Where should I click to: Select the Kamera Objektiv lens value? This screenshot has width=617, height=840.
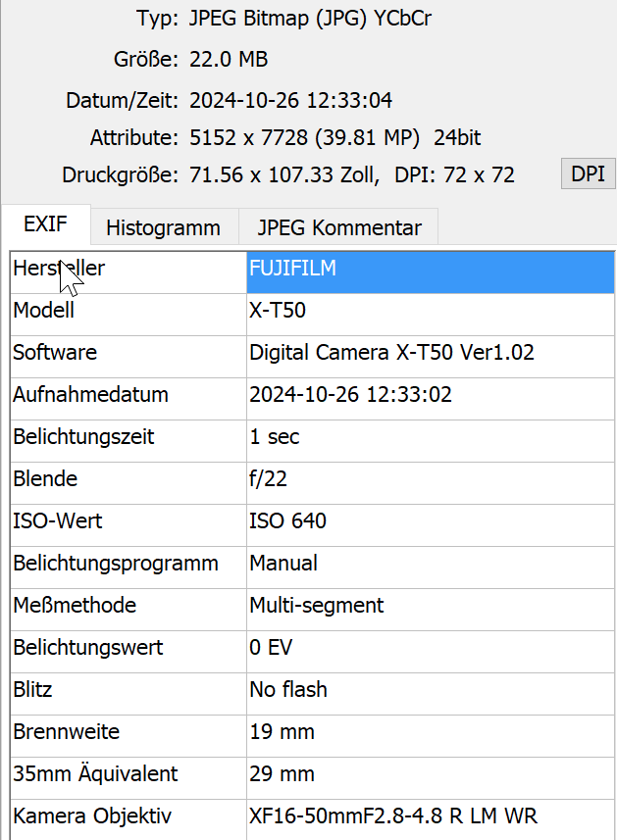(x=430, y=816)
